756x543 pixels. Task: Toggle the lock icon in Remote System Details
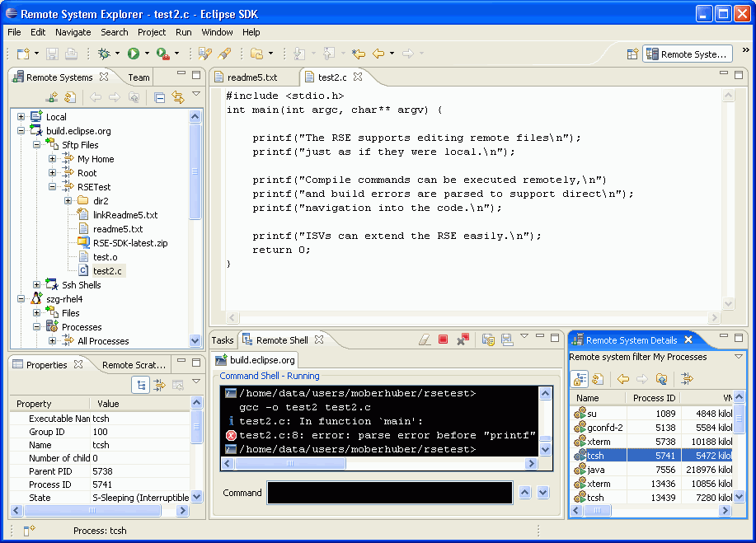[579, 379]
